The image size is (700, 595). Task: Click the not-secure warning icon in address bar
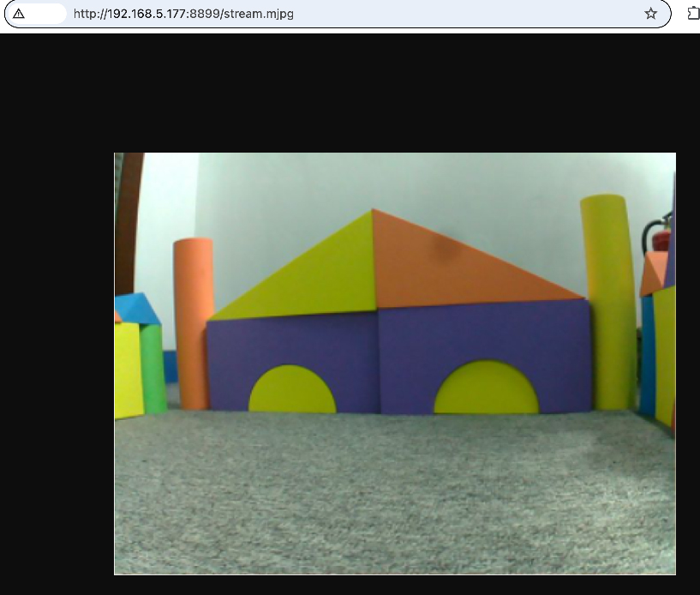19,14
